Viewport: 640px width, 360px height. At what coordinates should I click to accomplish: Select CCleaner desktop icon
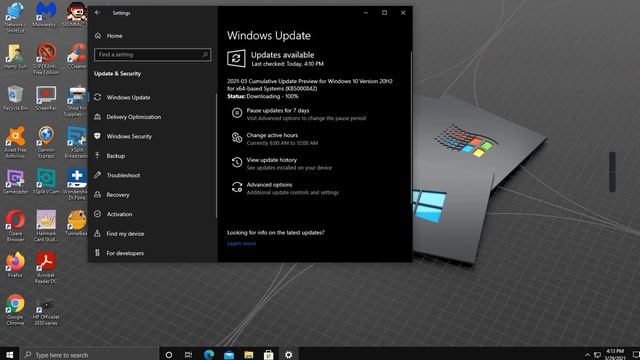click(x=77, y=56)
